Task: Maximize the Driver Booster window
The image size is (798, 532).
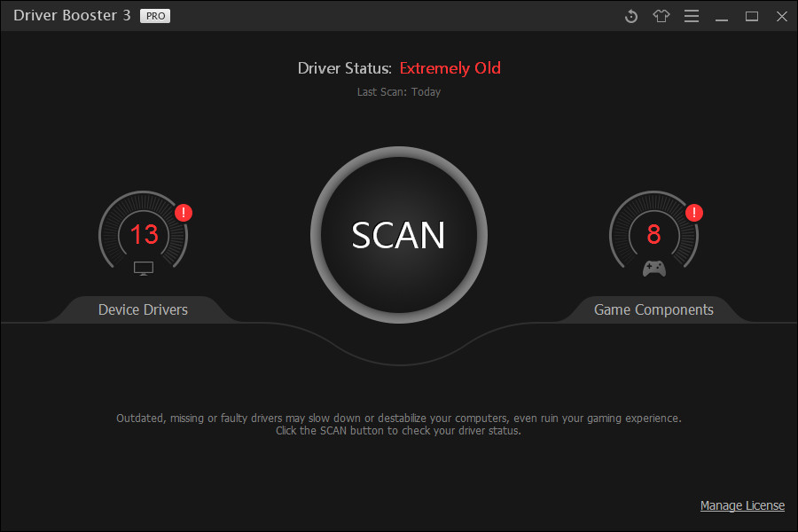Action: tap(752, 16)
